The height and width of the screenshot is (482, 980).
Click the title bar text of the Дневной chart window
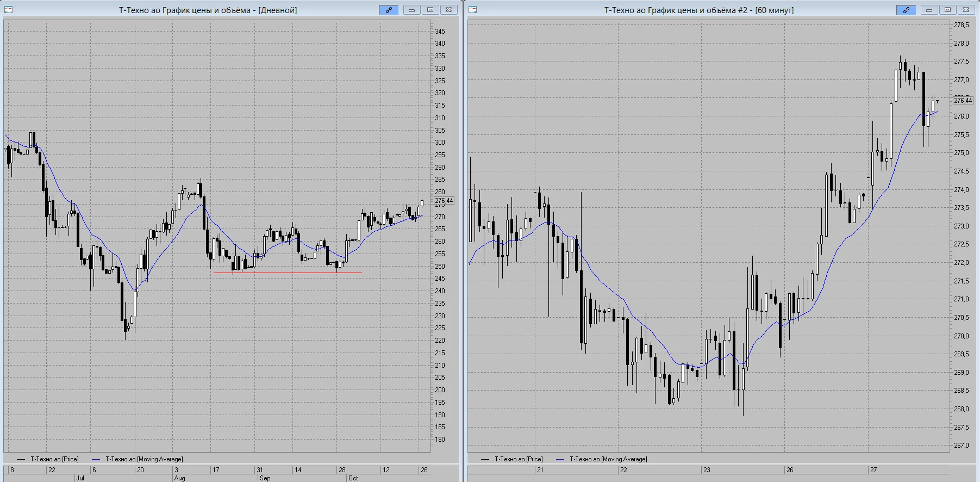(208, 10)
